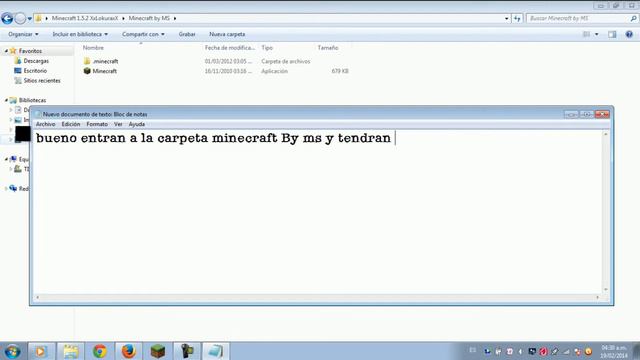Select the .minecraft folder icon
The width and height of the screenshot is (640, 360).
(87, 61)
